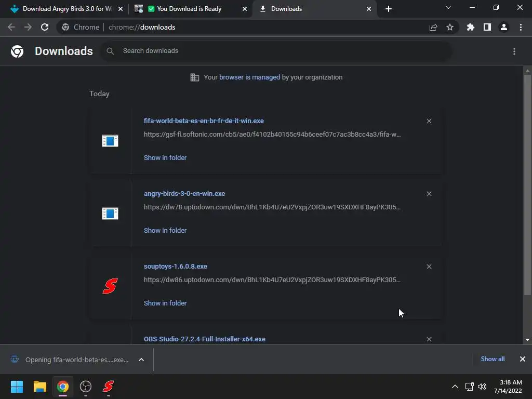The height and width of the screenshot is (399, 532).
Task: Click the dw86.uptodown.com source URL
Action: [x=272, y=280]
